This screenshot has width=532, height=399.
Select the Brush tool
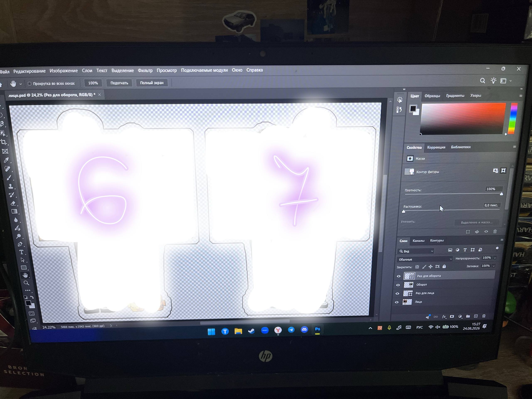point(9,178)
